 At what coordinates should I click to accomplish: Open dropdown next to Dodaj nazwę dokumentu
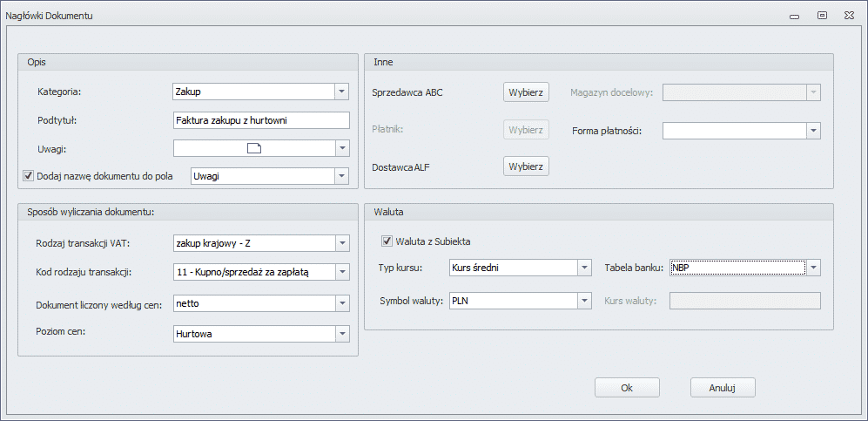point(342,176)
